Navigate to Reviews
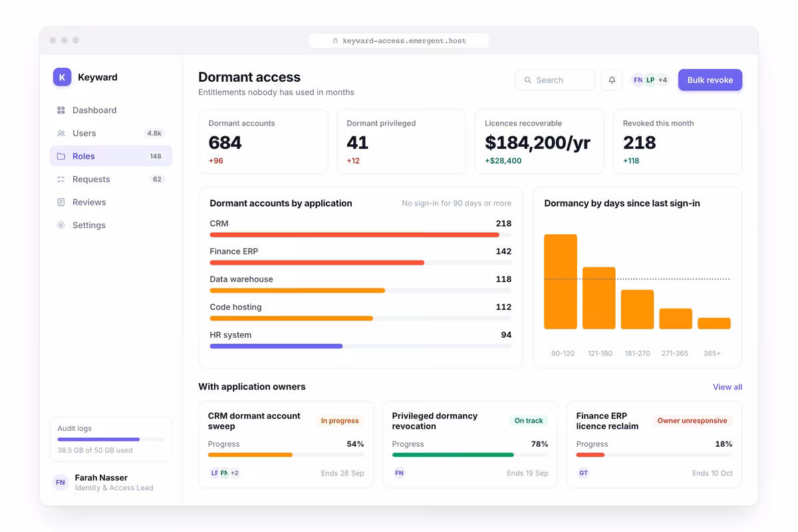The width and height of the screenshot is (798, 532). tap(111, 202)
